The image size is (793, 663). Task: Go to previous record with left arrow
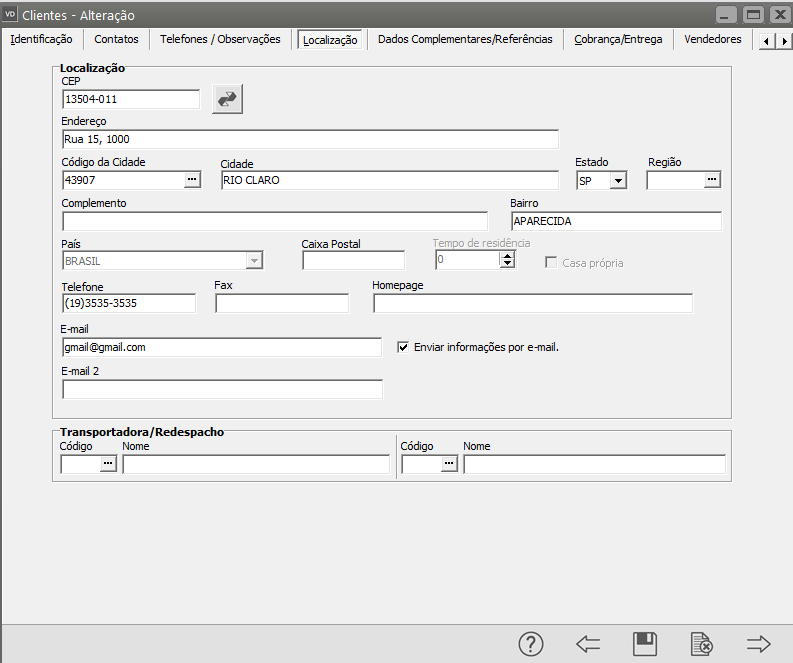[x=588, y=644]
